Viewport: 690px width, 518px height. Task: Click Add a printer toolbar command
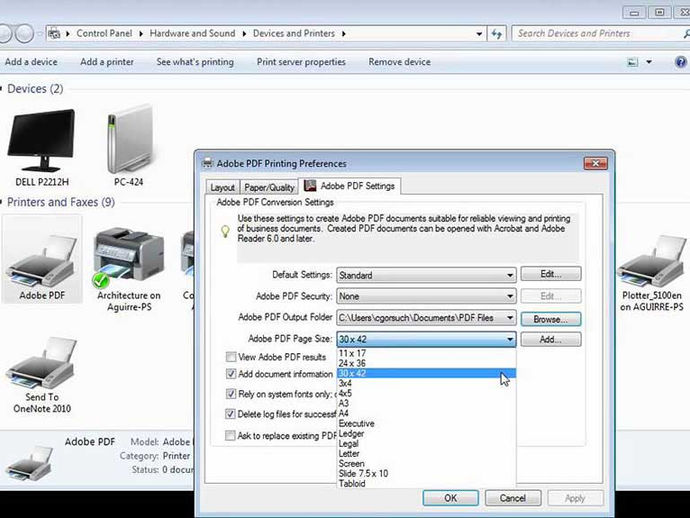[x=107, y=62]
